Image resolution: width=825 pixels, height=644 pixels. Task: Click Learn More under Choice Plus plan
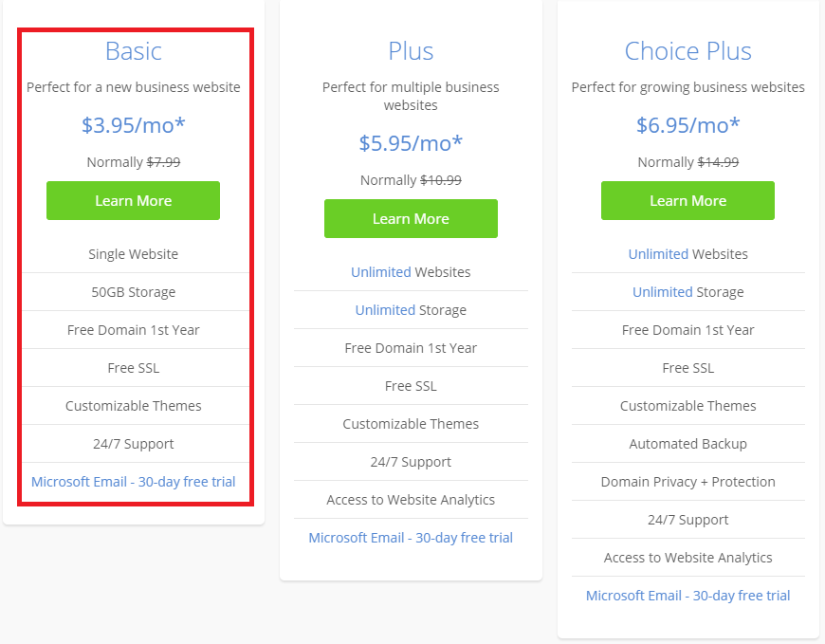coord(687,200)
